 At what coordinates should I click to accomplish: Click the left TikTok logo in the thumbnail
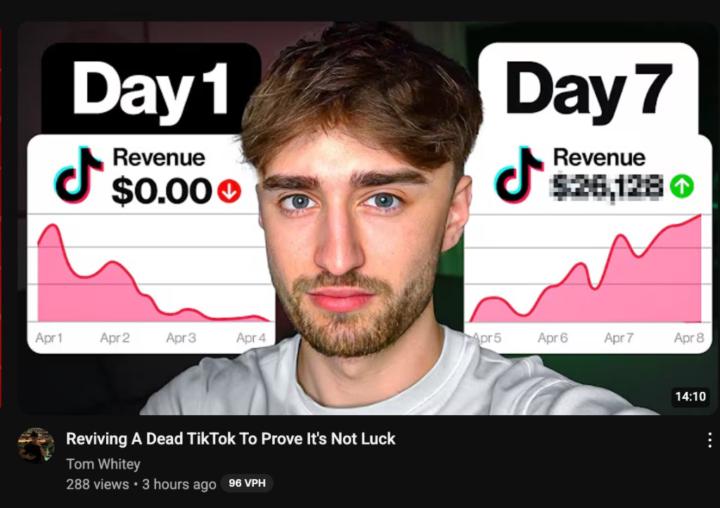coord(78,175)
